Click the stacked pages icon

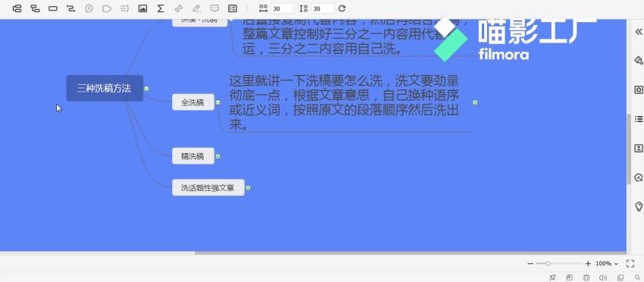621,277
